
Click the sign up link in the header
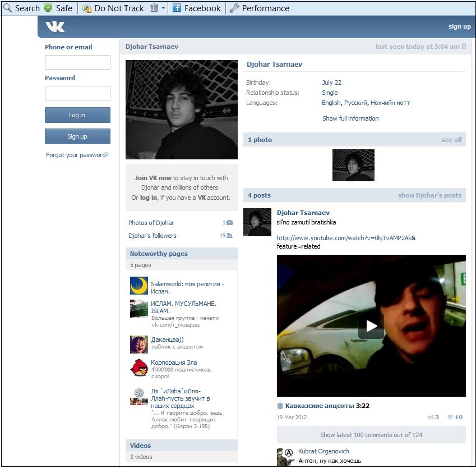459,26
